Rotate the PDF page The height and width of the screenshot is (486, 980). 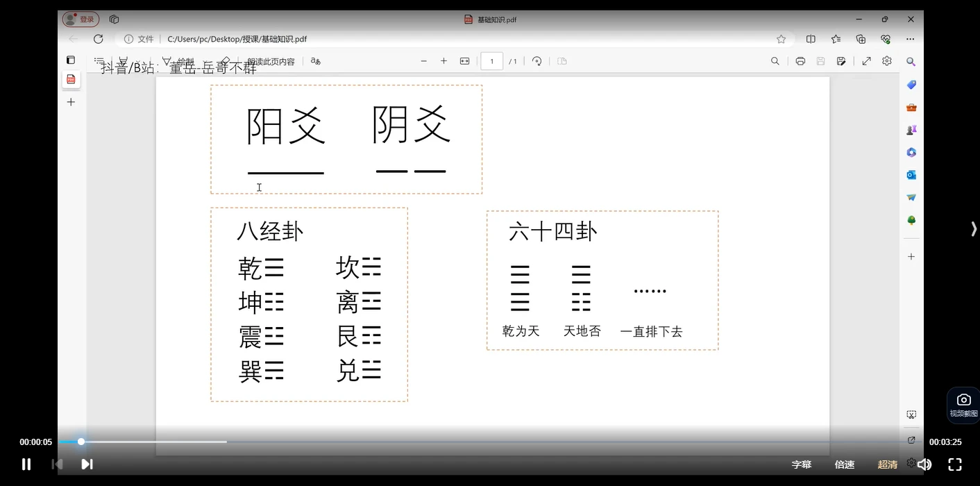[x=537, y=61]
